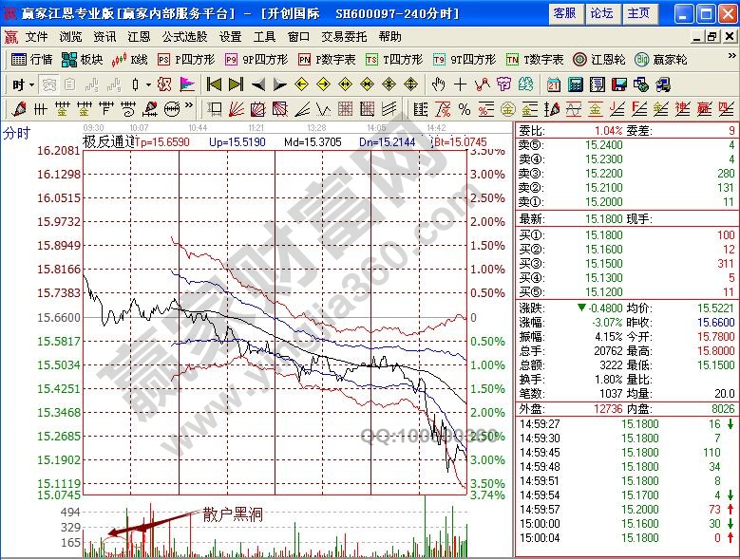The height and width of the screenshot is (560, 740).
Task: Toggle the T数字表 number table
Action: (534, 59)
